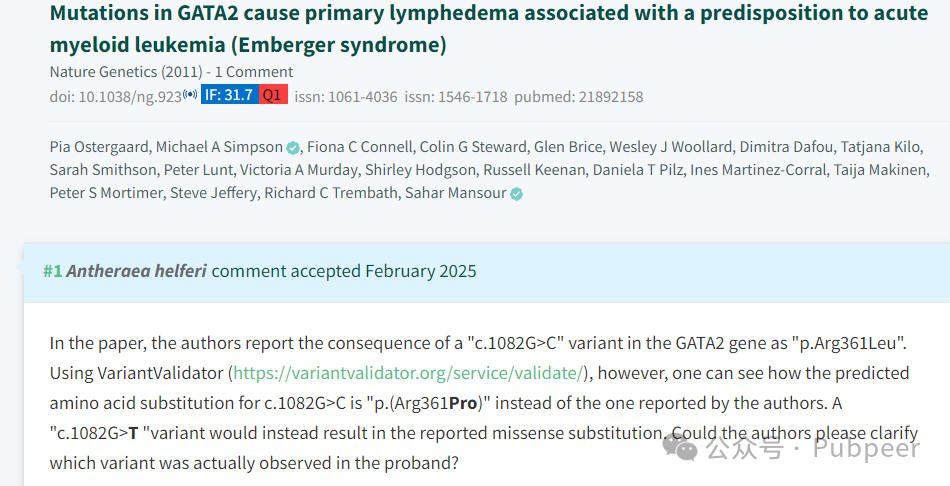Click the DOI 10.1038/ng.923 text

[116, 96]
